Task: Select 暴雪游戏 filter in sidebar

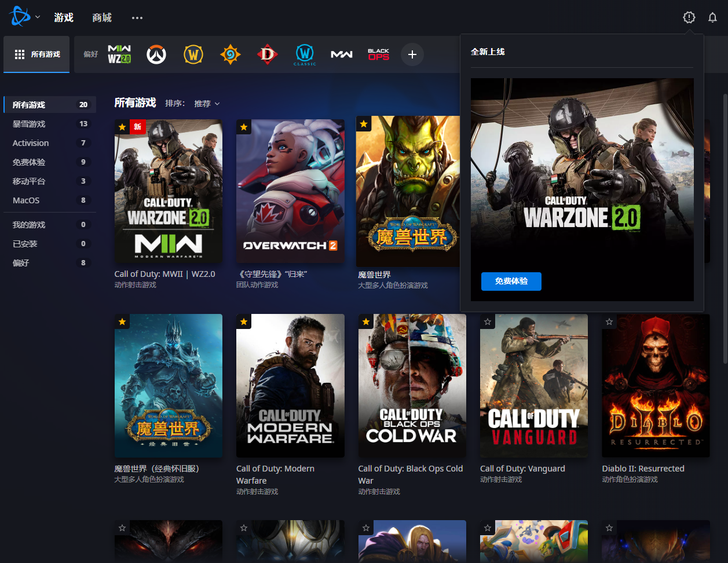Action: click(50, 124)
